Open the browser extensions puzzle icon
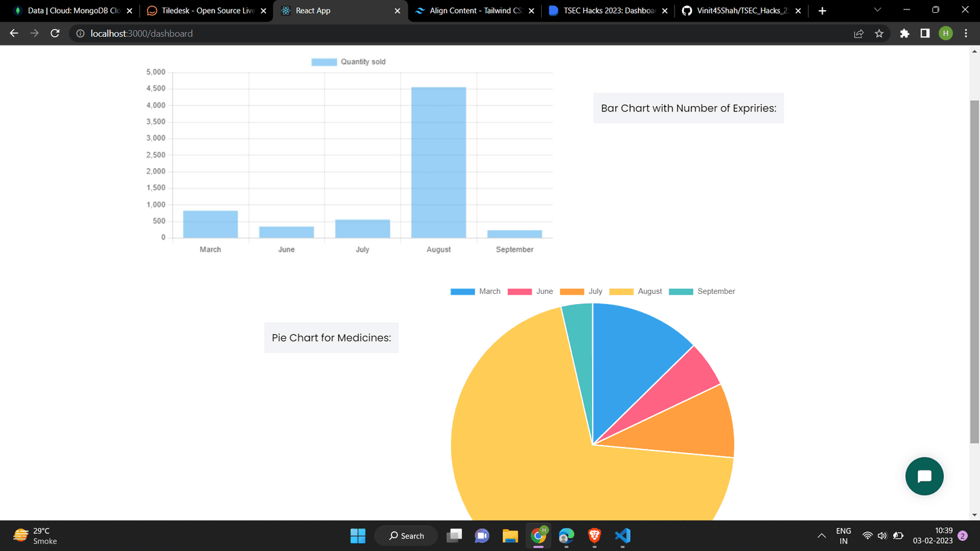The height and width of the screenshot is (551, 980). [x=904, y=33]
